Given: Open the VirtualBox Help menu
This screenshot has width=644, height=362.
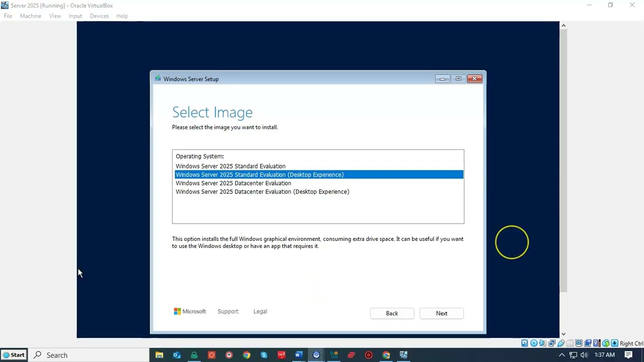Looking at the screenshot, I should click(x=122, y=16).
